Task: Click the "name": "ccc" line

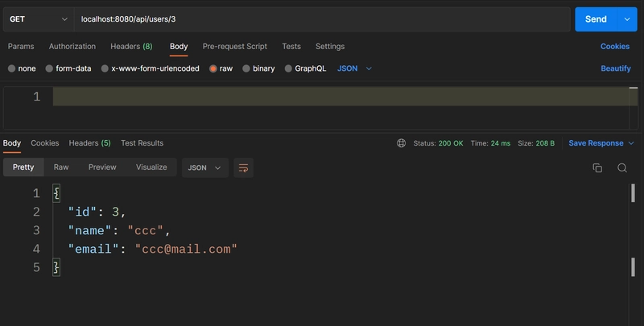Action: click(119, 230)
